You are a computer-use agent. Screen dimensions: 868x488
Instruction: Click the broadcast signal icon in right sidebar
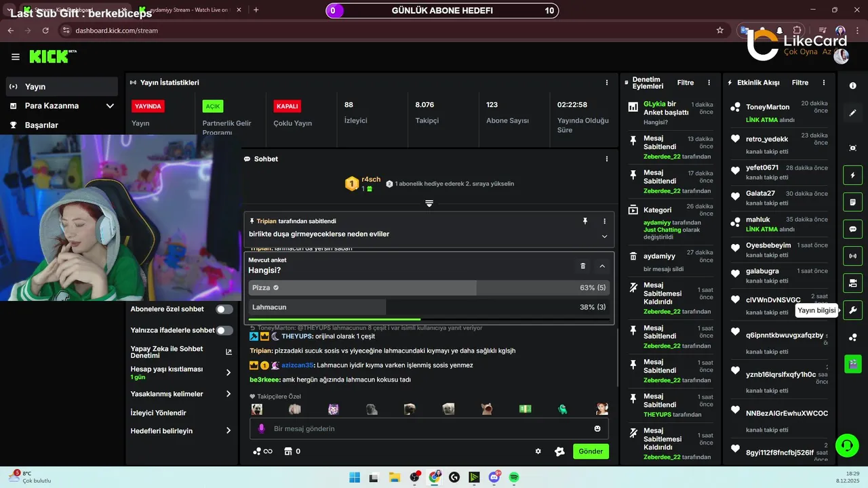pos(852,256)
